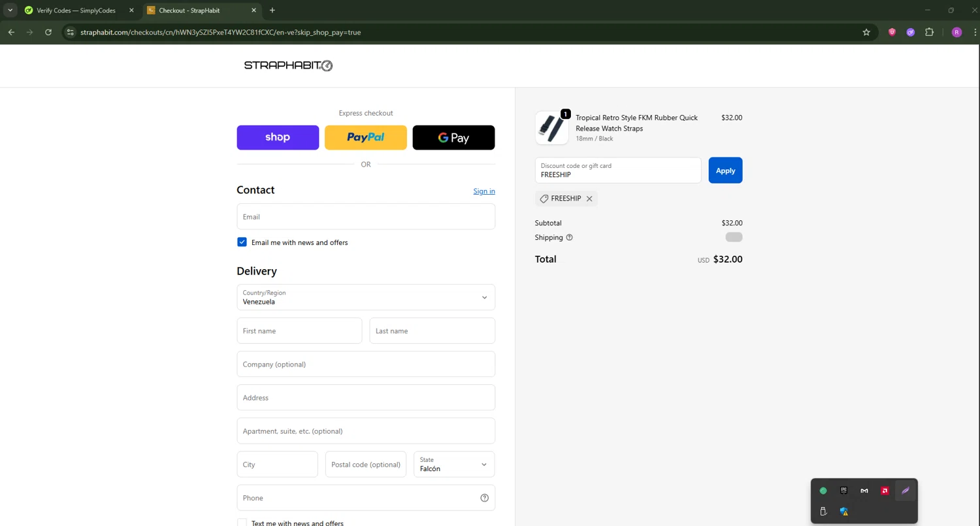Open the Chrome profile avatar

click(x=956, y=32)
